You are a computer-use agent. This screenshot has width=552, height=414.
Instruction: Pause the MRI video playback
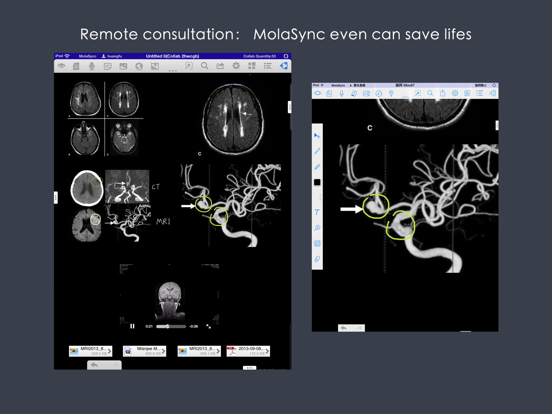132,326
